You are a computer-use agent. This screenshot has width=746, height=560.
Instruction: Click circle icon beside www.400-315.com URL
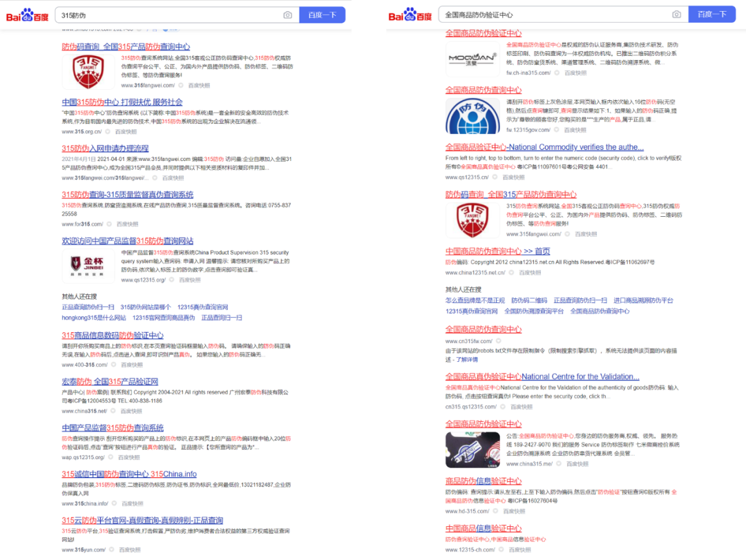click(114, 365)
